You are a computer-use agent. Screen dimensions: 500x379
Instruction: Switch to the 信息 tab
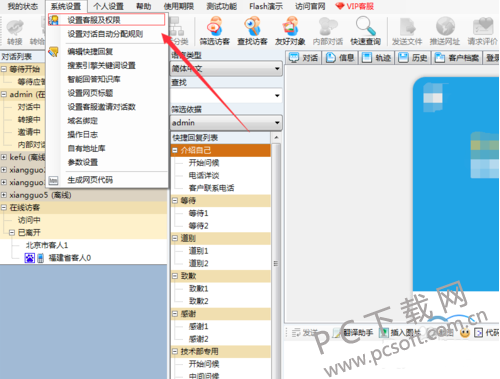pos(340,58)
